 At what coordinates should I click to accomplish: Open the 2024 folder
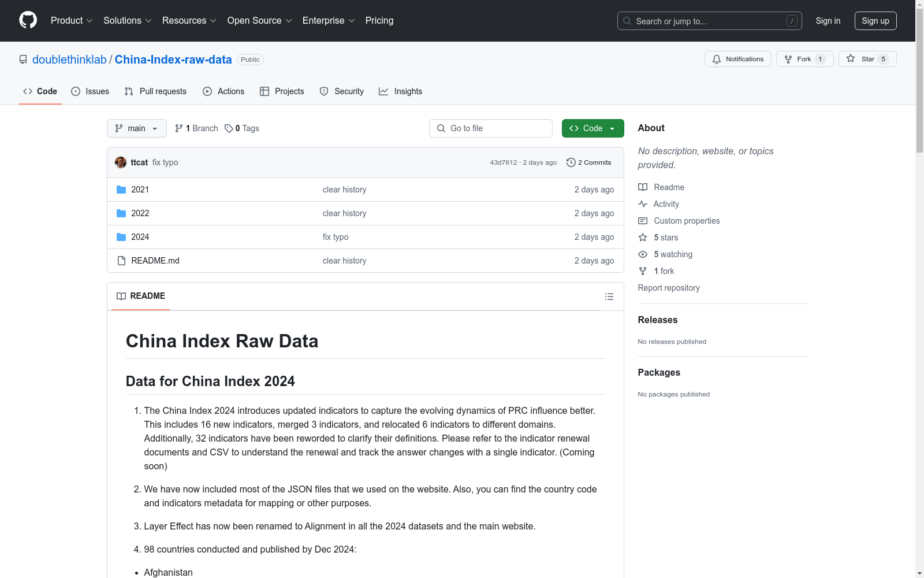click(x=140, y=237)
